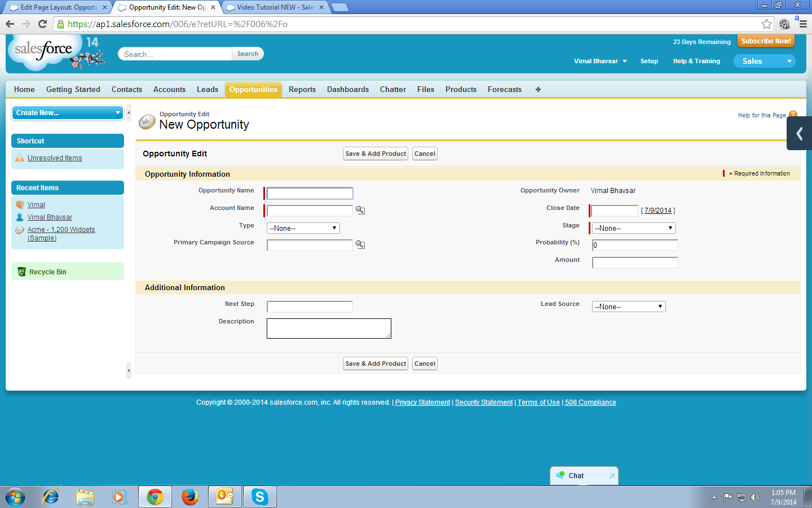This screenshot has width=812, height=508.
Task: Switch to the Video Tutorial browser tab
Action: pos(275,7)
